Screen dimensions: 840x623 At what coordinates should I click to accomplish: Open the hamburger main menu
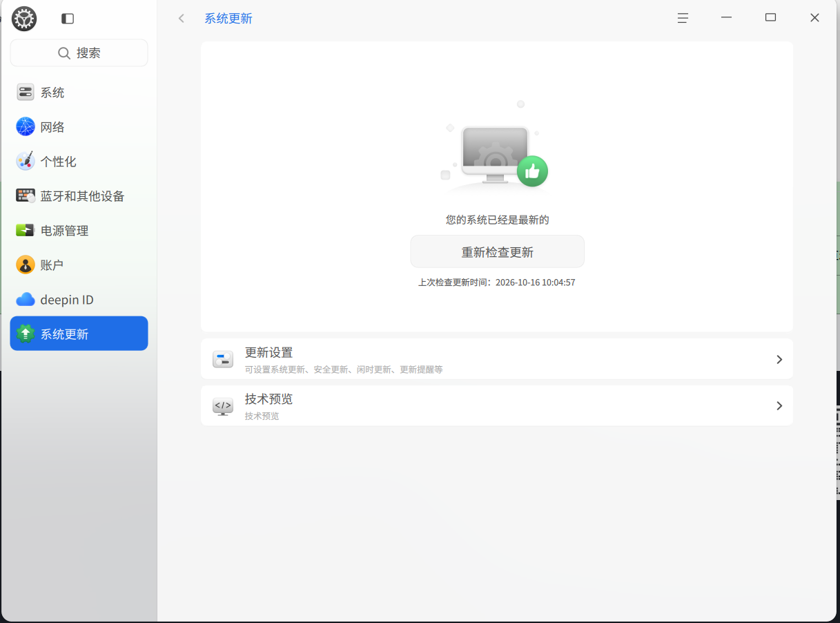(x=683, y=19)
